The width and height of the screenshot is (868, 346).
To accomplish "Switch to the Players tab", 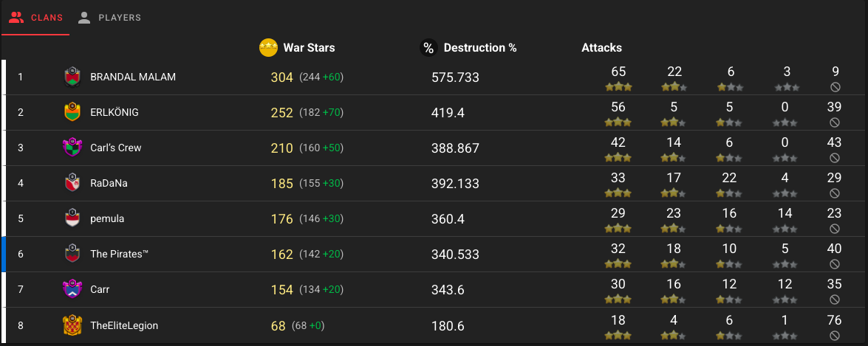I will 109,18.
